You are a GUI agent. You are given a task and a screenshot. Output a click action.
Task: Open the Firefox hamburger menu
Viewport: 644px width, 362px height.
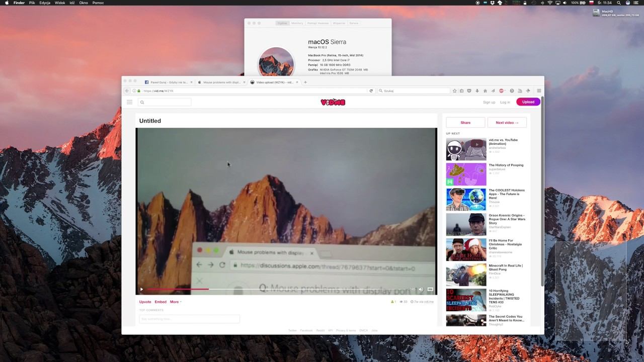[x=539, y=91]
